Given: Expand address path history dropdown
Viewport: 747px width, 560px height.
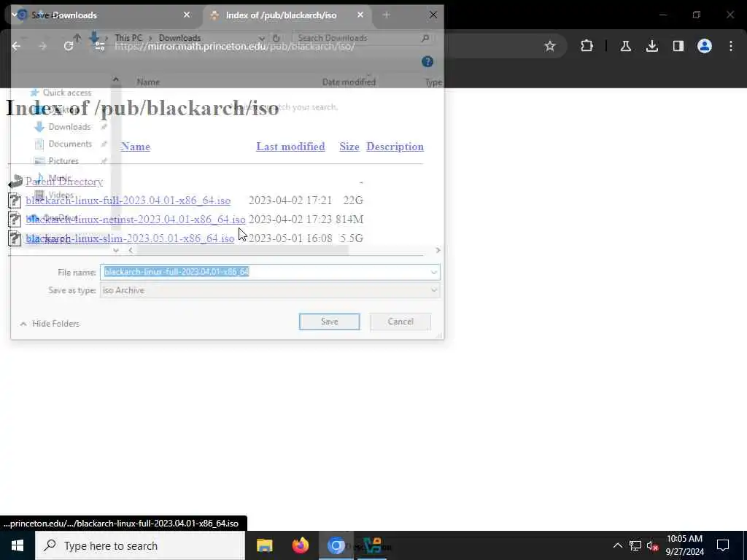Looking at the screenshot, I should (x=262, y=38).
